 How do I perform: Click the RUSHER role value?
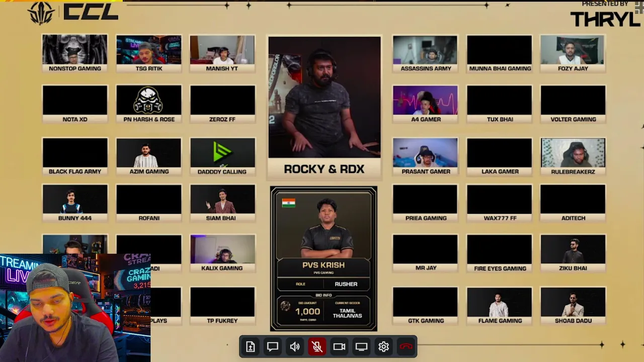point(346,284)
